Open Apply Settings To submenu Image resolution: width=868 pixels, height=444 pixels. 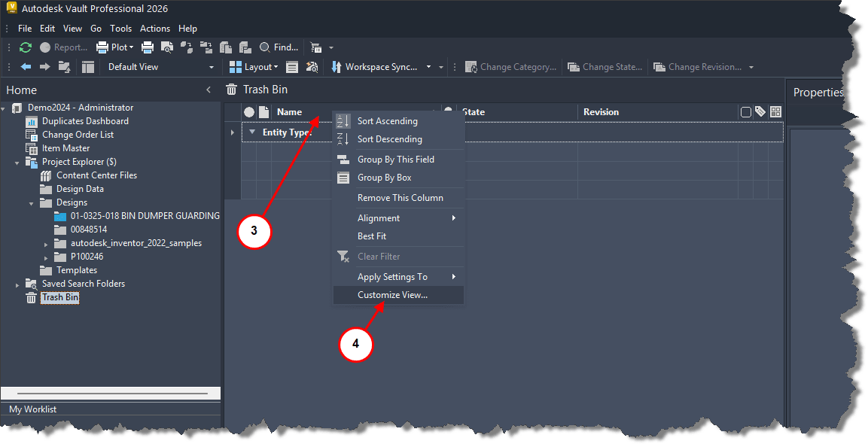tap(398, 277)
